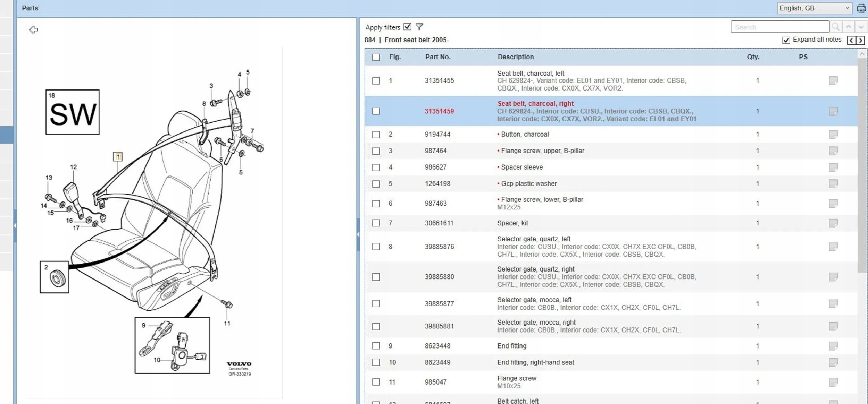Open the filter funnel icon

point(419,27)
